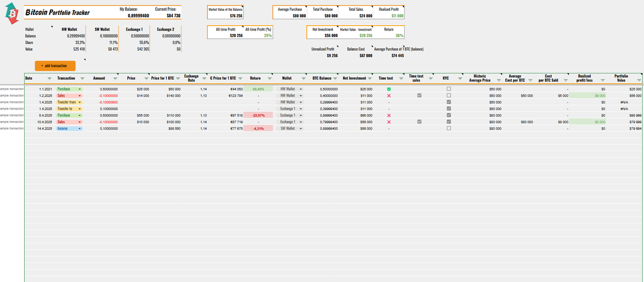The image size is (644, 282).
Task: Click the Return value 36% in summary
Action: tap(399, 35)
